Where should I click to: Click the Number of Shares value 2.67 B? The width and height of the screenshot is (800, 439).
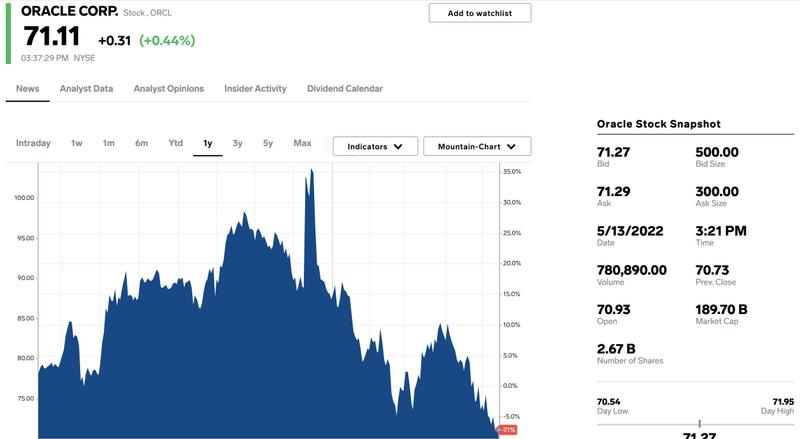click(x=616, y=349)
